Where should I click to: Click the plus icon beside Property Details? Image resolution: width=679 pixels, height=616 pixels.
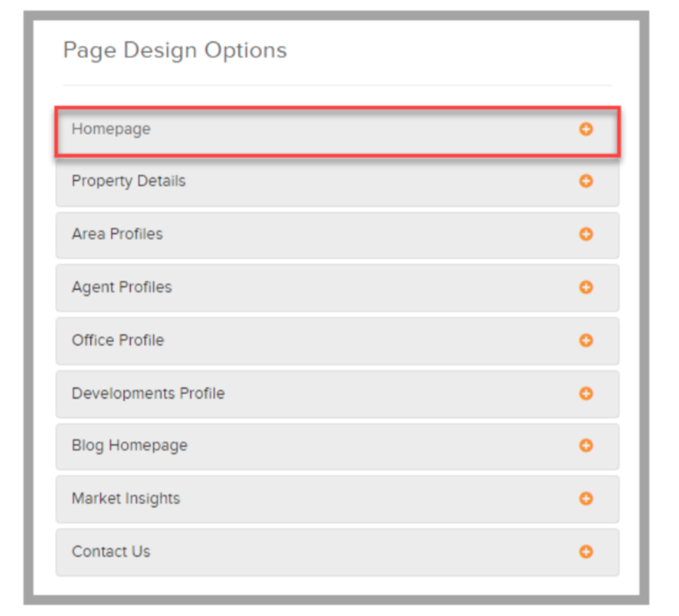click(586, 181)
